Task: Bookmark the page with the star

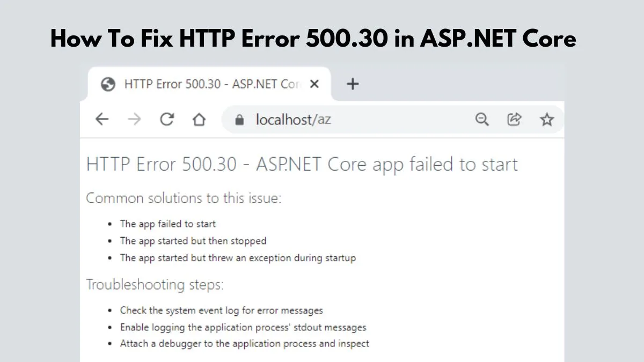Action: coord(547,119)
